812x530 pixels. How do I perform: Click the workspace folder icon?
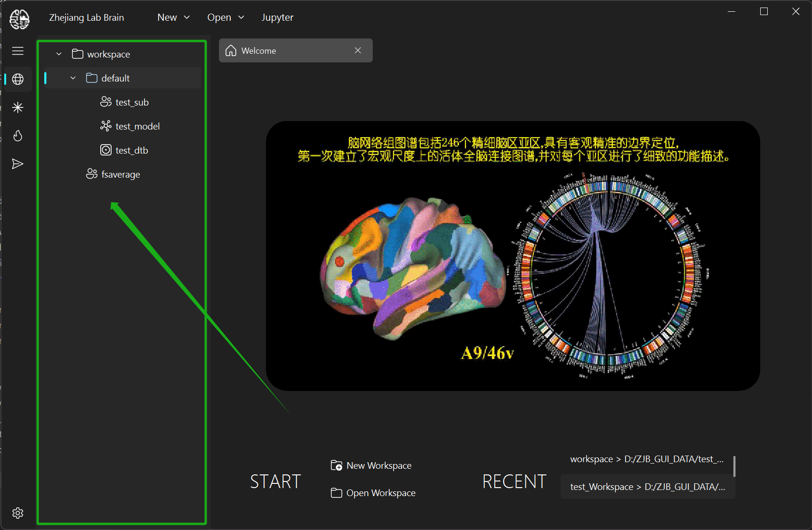click(x=78, y=54)
